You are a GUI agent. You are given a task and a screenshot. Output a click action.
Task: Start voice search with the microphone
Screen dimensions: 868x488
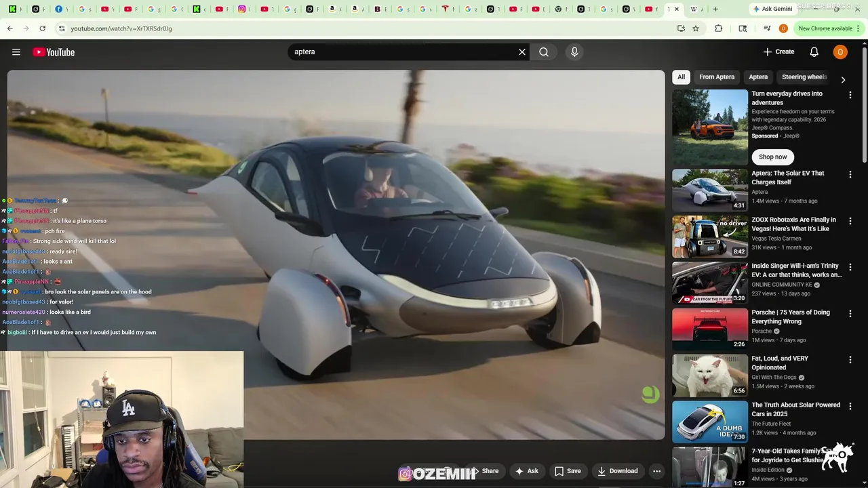[574, 52]
